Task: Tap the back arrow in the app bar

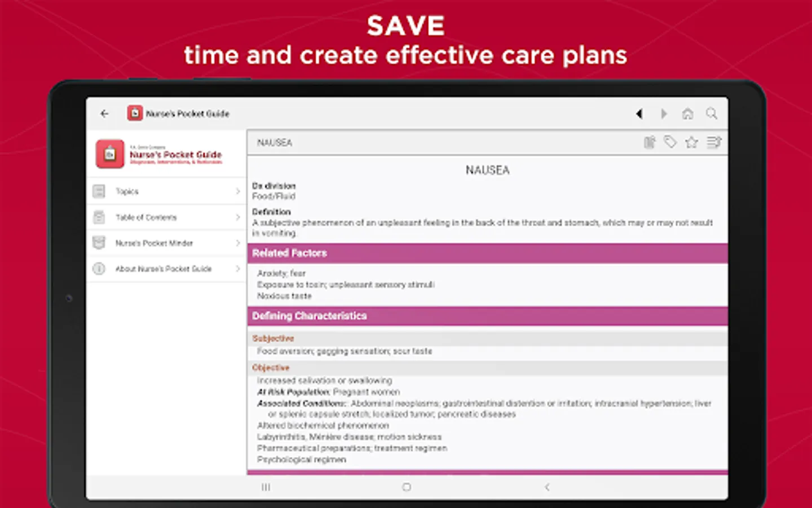Action: (104, 113)
